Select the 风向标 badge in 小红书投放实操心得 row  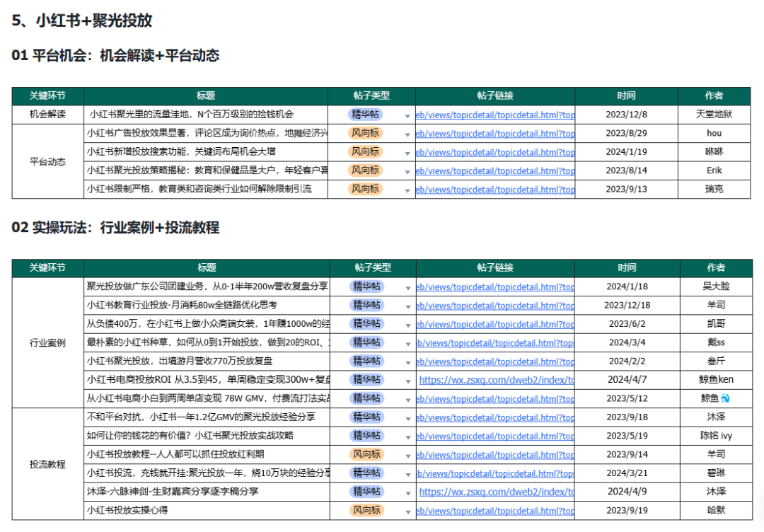coord(366,510)
